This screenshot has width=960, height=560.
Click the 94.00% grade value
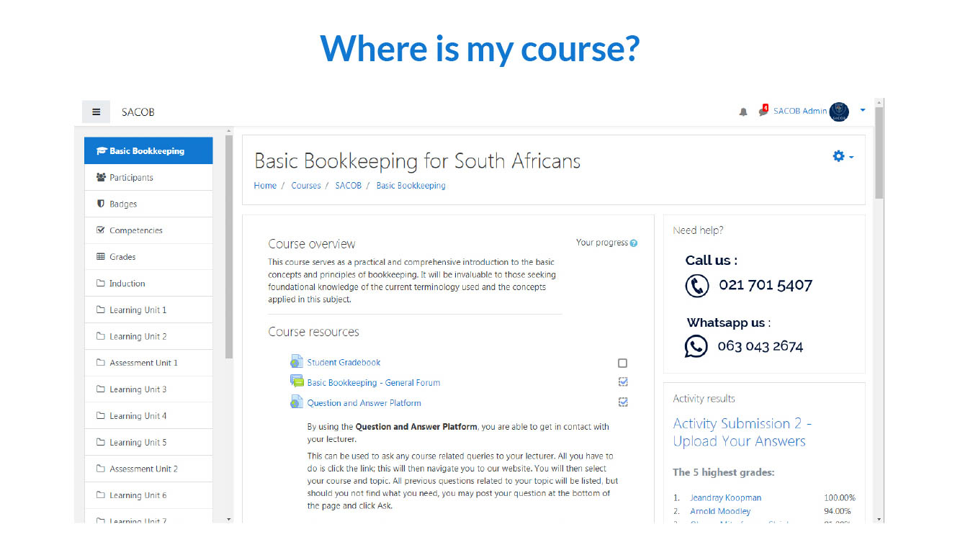pos(838,511)
